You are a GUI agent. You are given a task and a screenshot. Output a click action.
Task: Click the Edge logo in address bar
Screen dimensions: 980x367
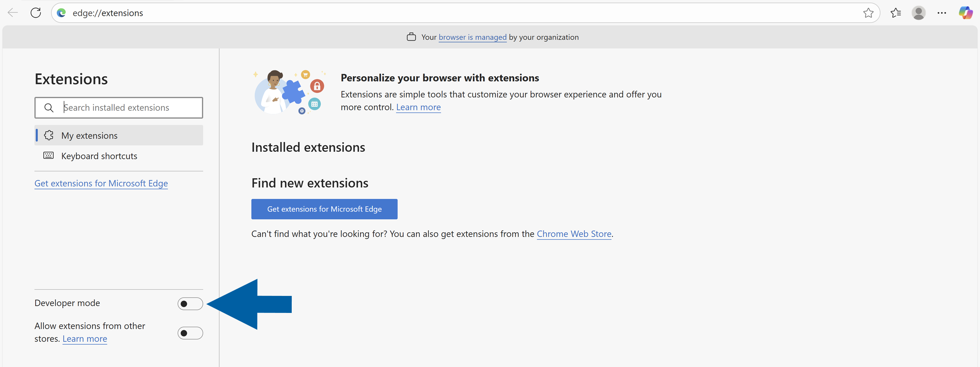point(61,13)
